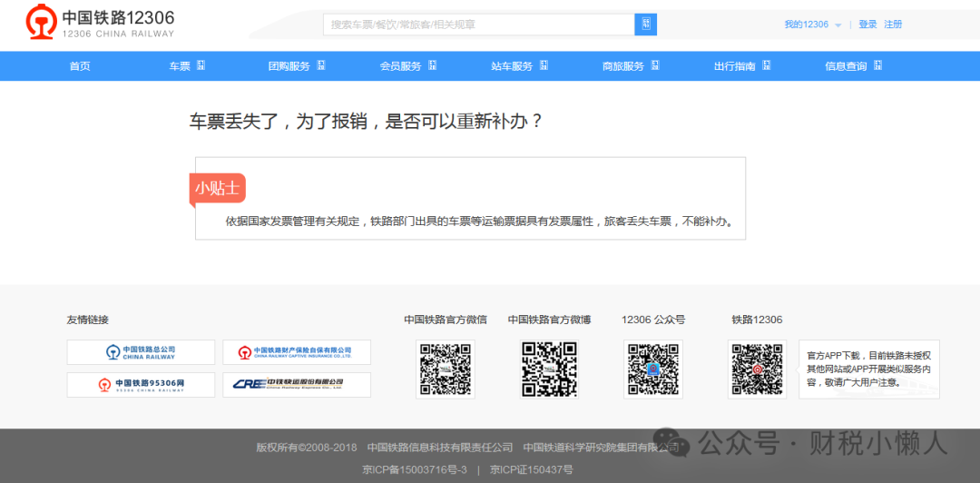Open the 中国铁路财产保险自保有限公司 link

(297, 352)
